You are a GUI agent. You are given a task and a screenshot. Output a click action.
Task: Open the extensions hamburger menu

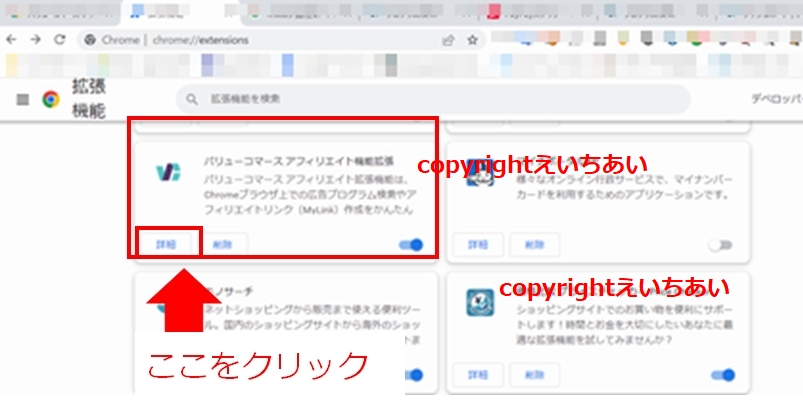(23, 99)
